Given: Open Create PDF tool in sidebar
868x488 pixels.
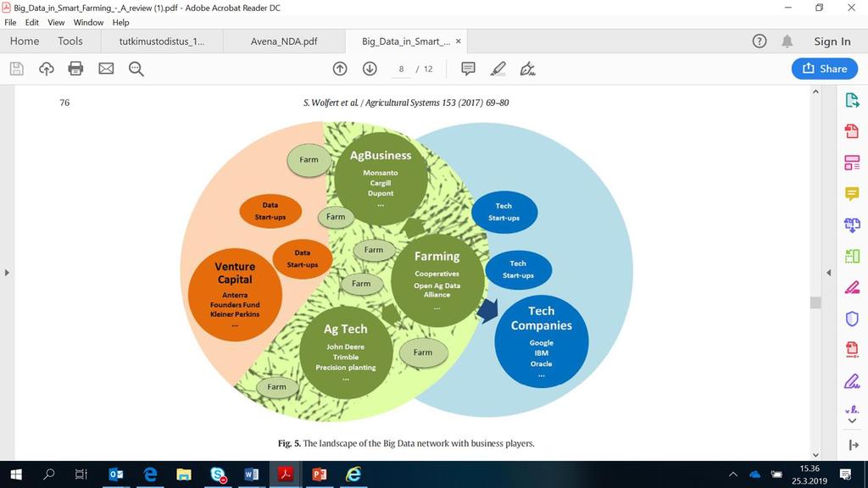Looking at the screenshot, I should (852, 131).
